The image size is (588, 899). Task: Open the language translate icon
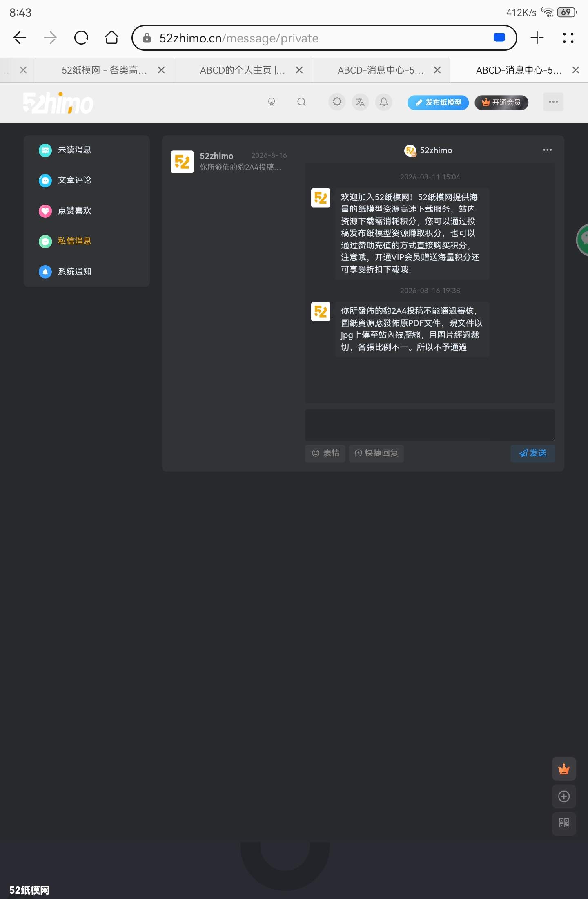click(x=360, y=102)
